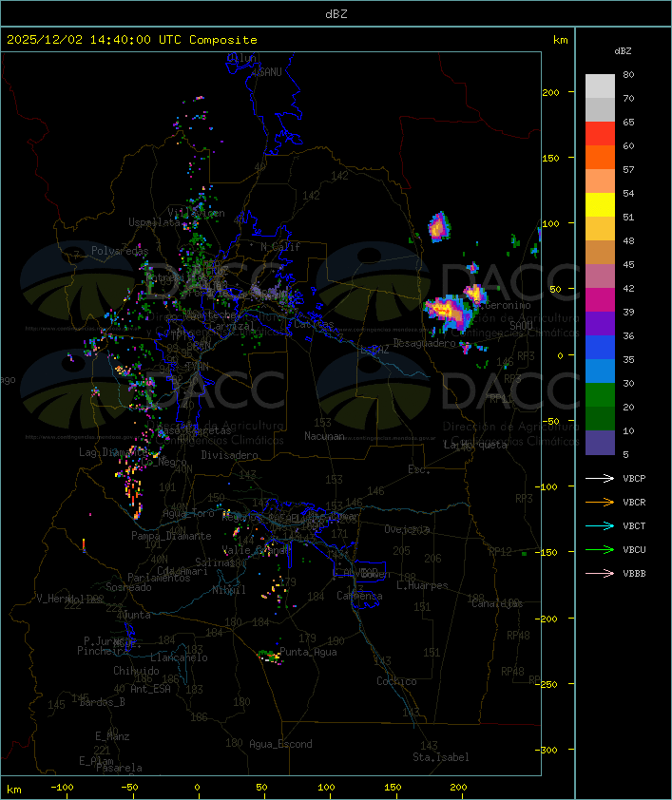Select the bright yellow 51-54 dBZ swatch
The width and height of the screenshot is (672, 800).
(600, 205)
